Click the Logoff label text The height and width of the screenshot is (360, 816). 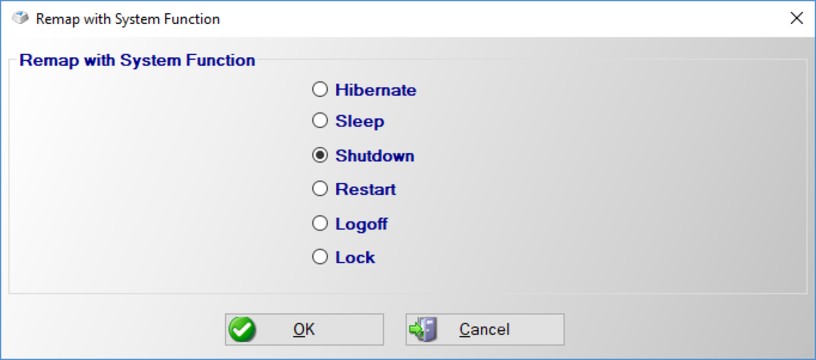[x=361, y=224]
